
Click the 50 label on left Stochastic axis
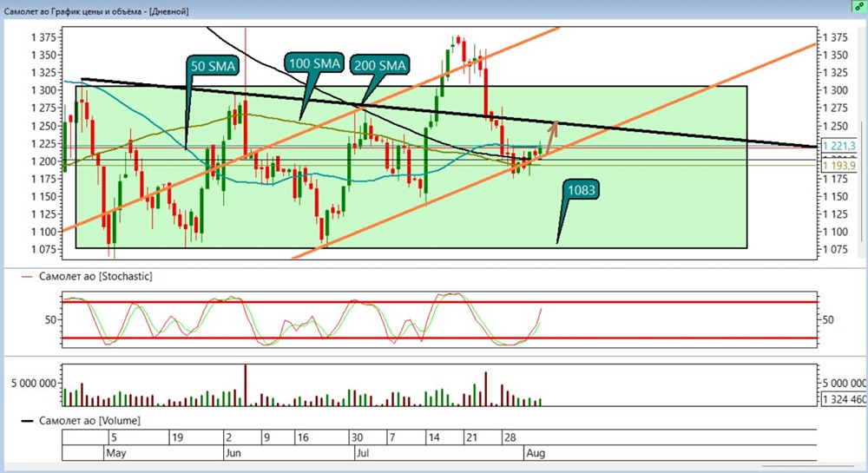tap(51, 319)
